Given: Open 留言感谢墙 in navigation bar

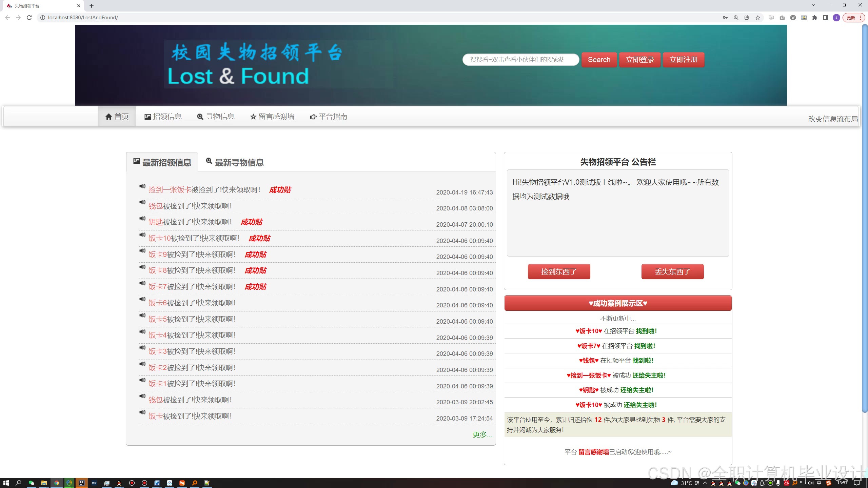Looking at the screenshot, I should pyautogui.click(x=272, y=117).
